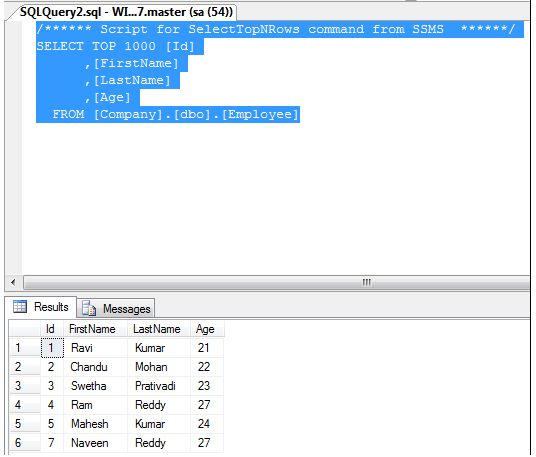The image size is (536, 457).
Task: Click the Age cell showing 21
Action: [x=207, y=348]
